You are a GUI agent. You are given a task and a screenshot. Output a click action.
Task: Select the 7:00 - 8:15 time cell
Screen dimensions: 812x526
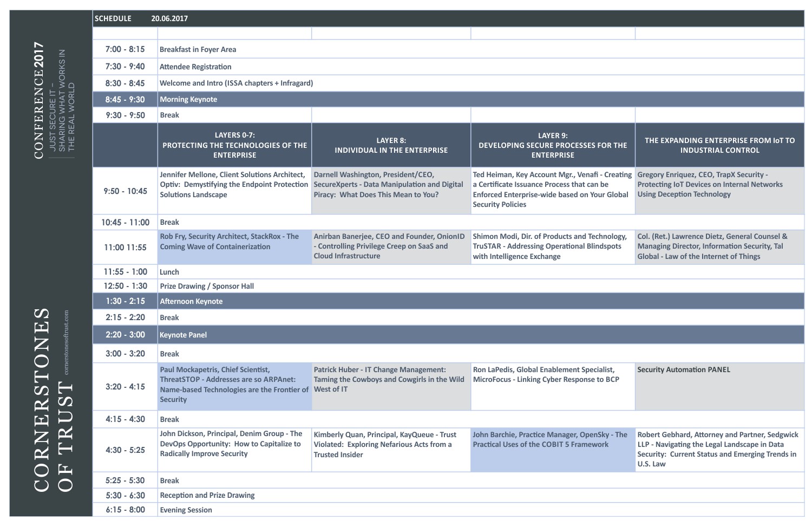coord(125,49)
